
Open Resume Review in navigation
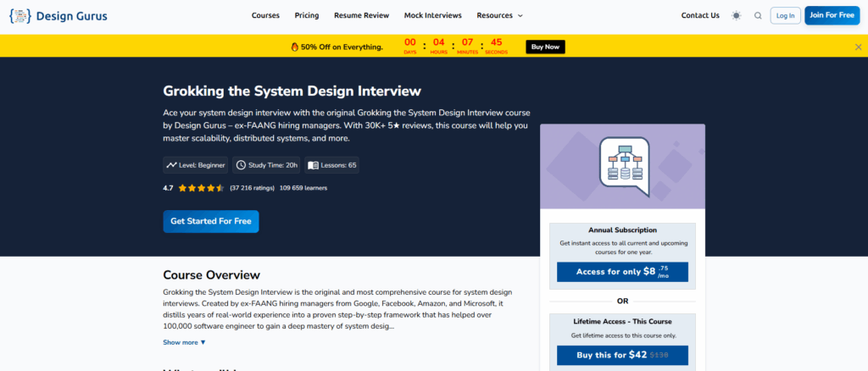tap(361, 15)
